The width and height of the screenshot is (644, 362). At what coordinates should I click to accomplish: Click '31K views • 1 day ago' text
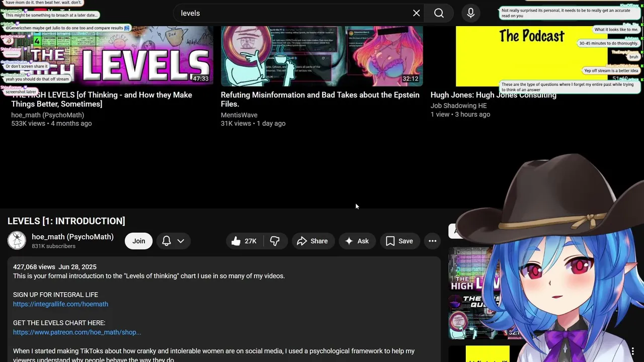click(x=253, y=123)
